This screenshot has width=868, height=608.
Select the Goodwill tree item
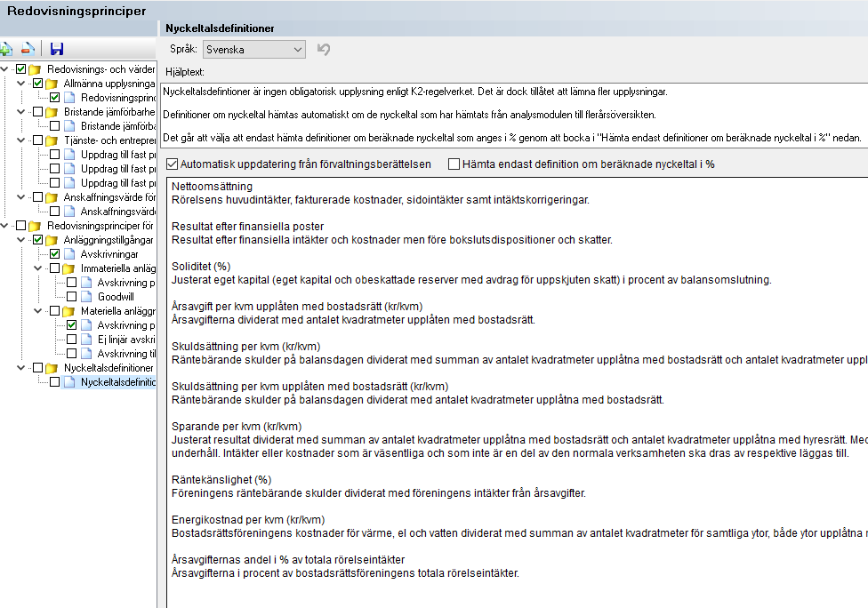pos(116,297)
